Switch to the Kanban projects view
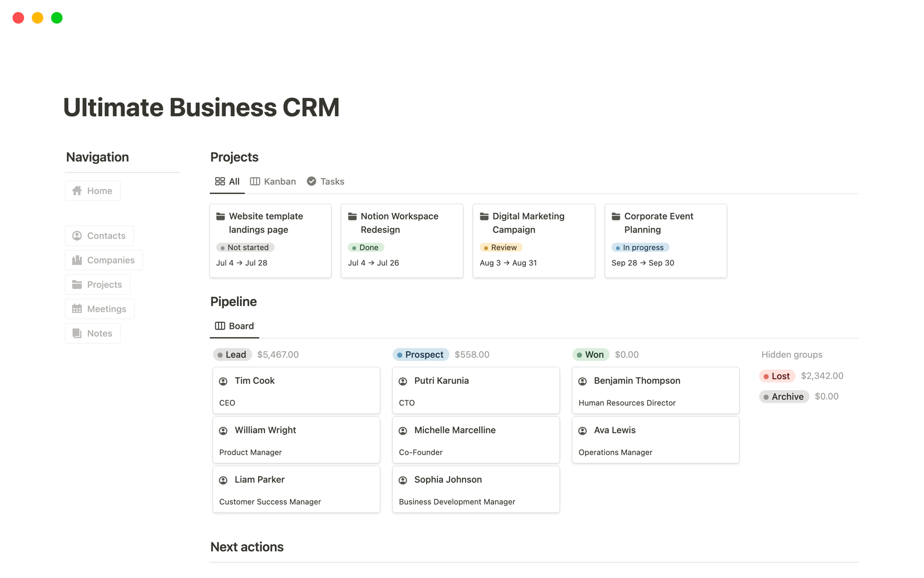The height and width of the screenshot is (578, 924). (x=273, y=182)
